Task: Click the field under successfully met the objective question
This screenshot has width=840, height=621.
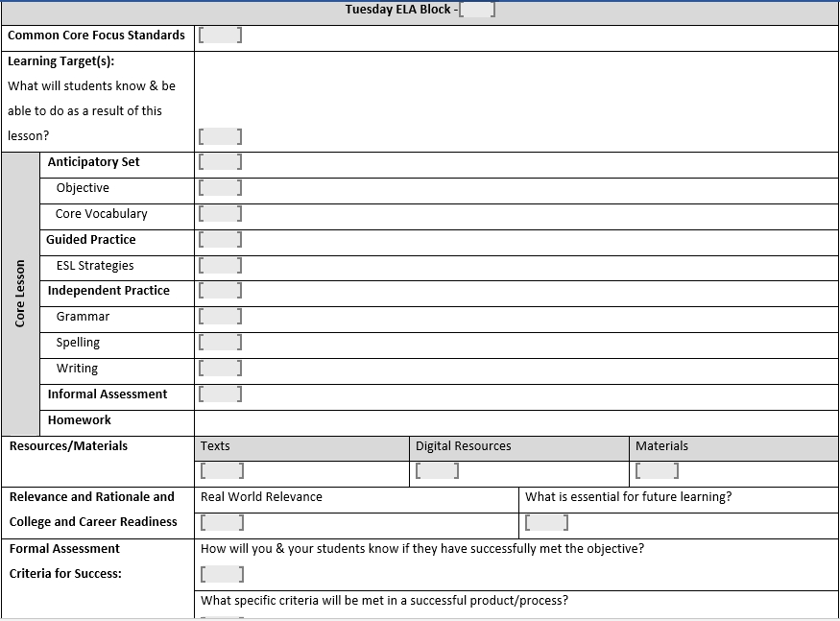Action: 223,574
